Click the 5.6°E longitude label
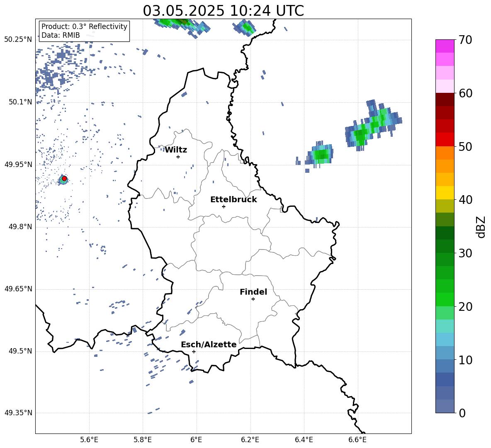The height and width of the screenshot is (448, 491). 89,440
